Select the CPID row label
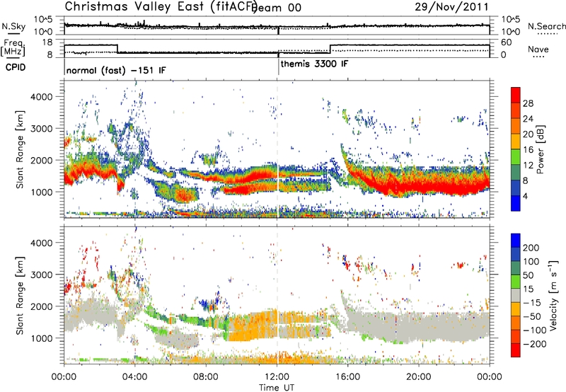Viewport: 566px width, 392px height. tap(16, 67)
